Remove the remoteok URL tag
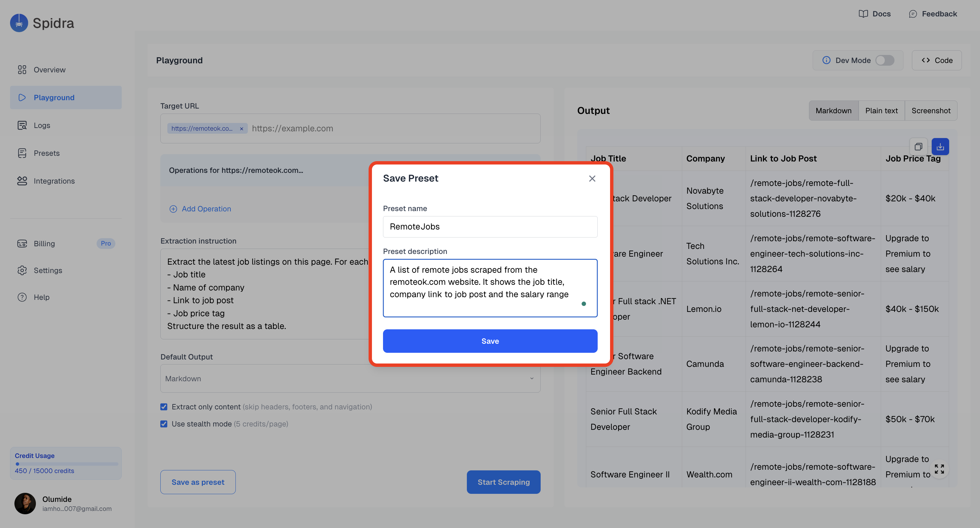 pyautogui.click(x=241, y=129)
